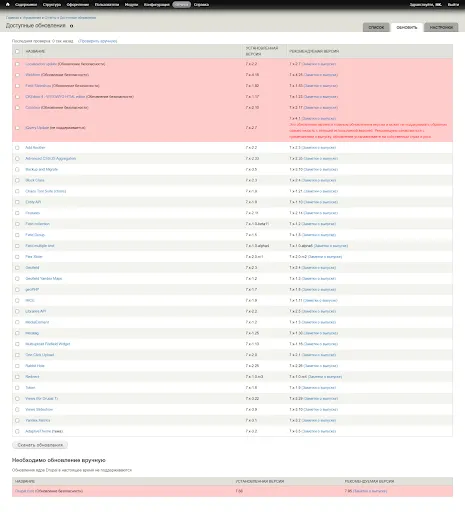Open the Multiupload Filefield Widget link
Image resolution: width=465 pixels, height=512 pixels.
pyautogui.click(x=48, y=344)
